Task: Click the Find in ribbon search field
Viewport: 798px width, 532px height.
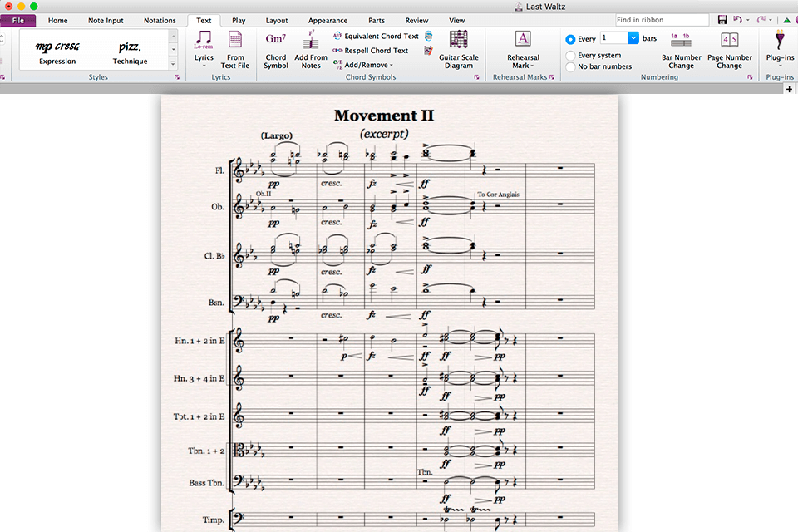Action: pos(662,19)
